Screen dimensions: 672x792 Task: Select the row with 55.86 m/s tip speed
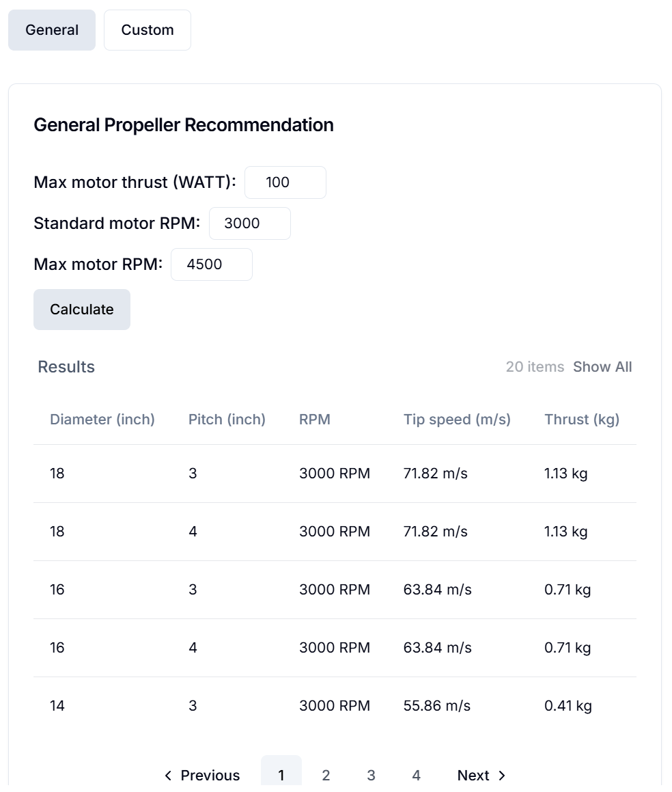335,706
